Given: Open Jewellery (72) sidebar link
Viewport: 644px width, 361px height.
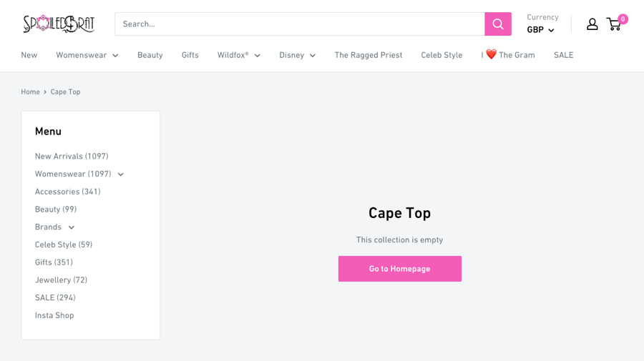Looking at the screenshot, I should [61, 280].
